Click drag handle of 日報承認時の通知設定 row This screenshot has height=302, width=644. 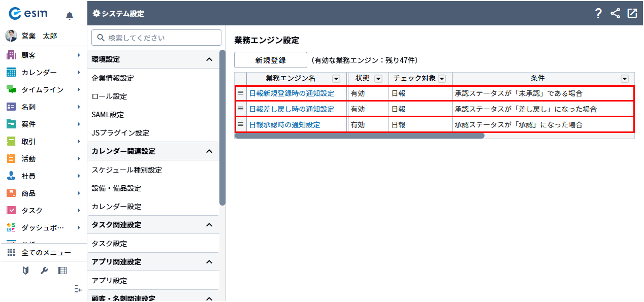point(241,124)
